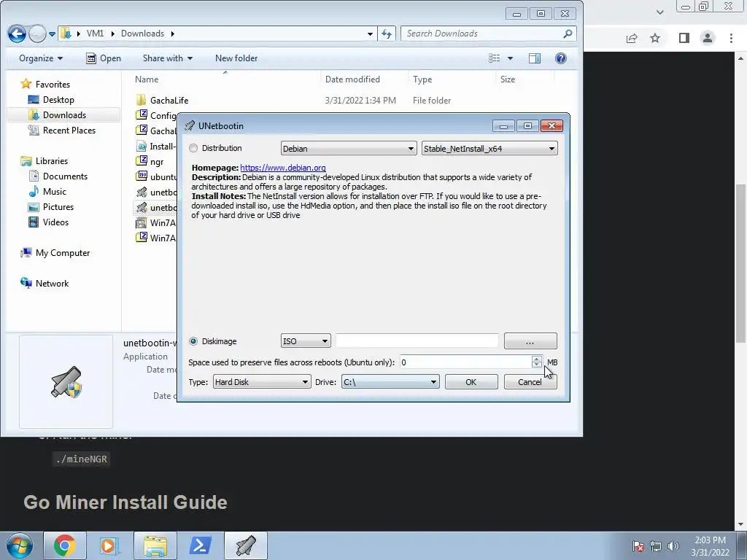Screen dimensions: 747x560
Task: Select the Distribution radio button
Action: point(193,148)
